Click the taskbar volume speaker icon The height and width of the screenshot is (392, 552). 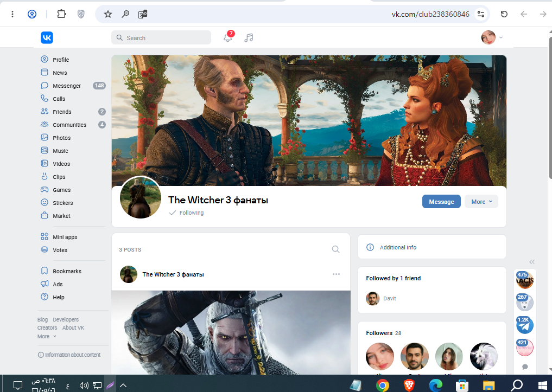[84, 385]
